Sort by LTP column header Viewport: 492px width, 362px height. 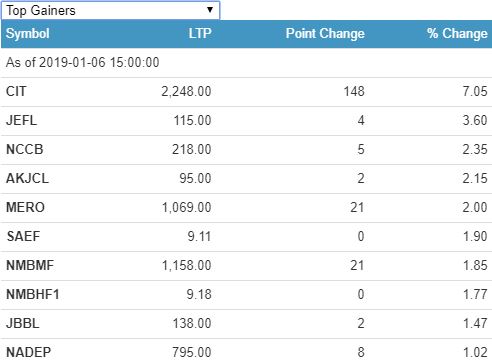point(200,33)
